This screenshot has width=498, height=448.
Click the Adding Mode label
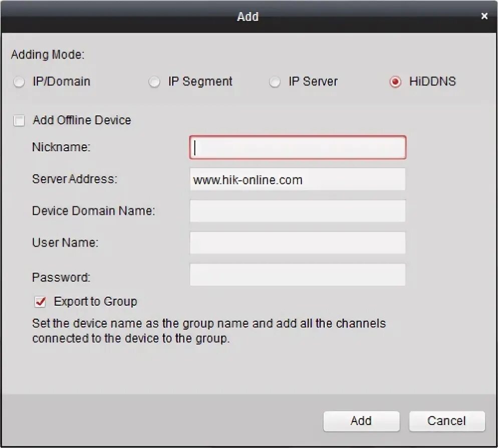[48, 55]
